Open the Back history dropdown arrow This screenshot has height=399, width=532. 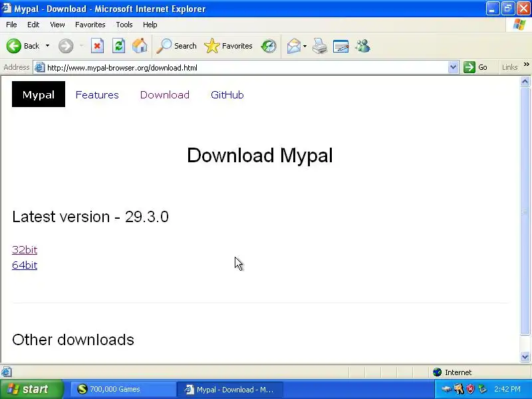47,46
